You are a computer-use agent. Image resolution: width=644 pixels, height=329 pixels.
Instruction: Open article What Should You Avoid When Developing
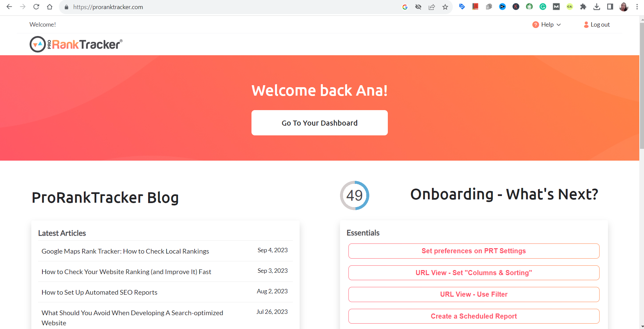point(132,318)
